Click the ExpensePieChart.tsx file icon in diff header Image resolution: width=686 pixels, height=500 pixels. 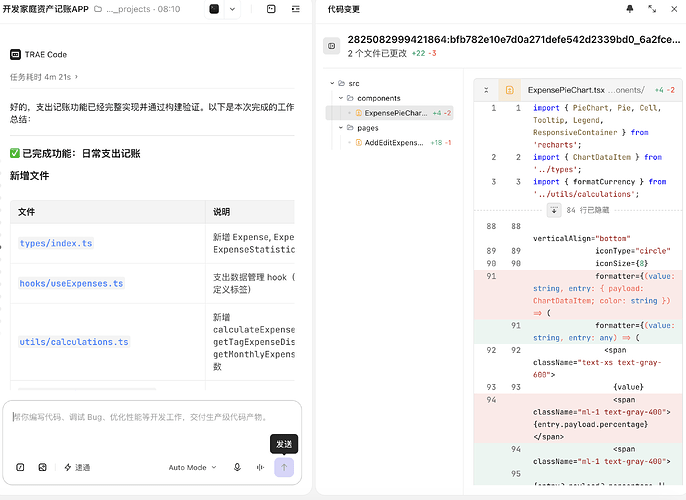coord(510,90)
